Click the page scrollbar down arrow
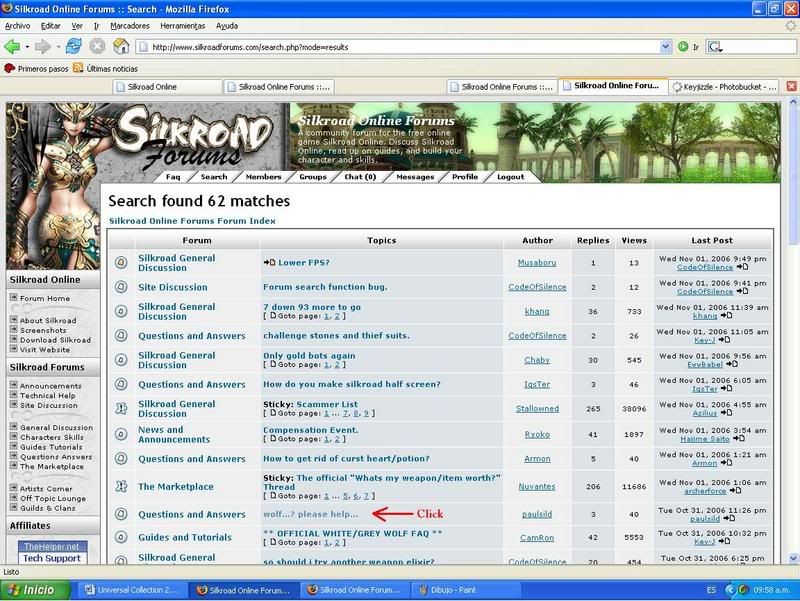 (793, 558)
